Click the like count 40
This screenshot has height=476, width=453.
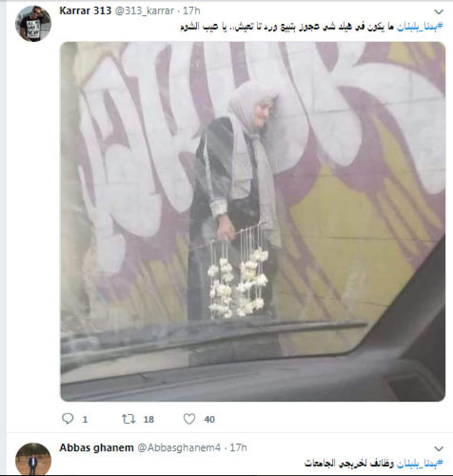[x=209, y=419]
